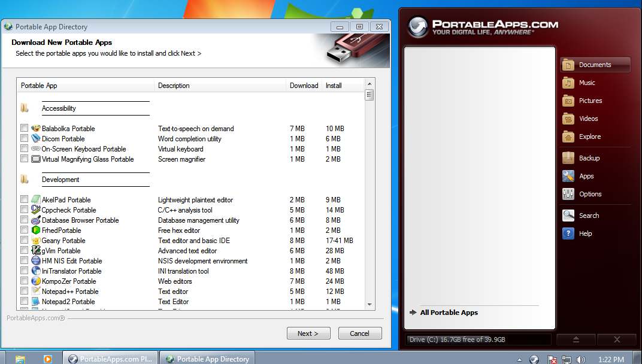Click the Next button
The width and height of the screenshot is (642, 364).
click(x=307, y=333)
